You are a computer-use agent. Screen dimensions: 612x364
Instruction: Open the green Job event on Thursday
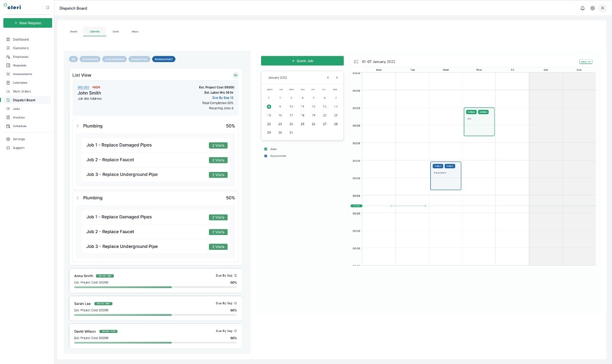(x=479, y=122)
